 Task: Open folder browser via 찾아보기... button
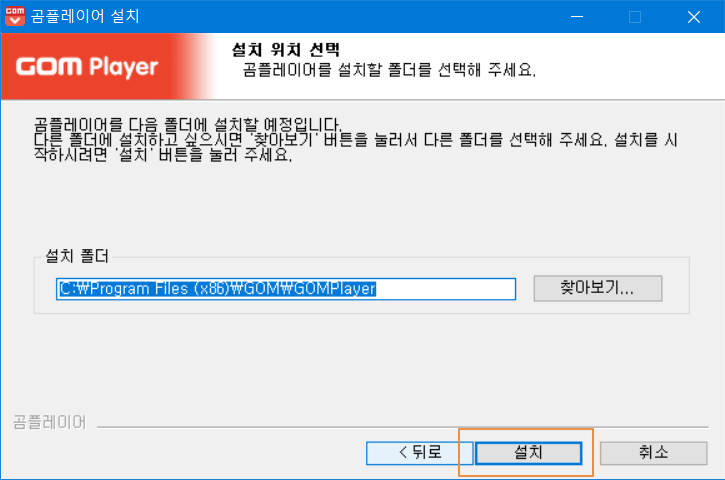597,289
